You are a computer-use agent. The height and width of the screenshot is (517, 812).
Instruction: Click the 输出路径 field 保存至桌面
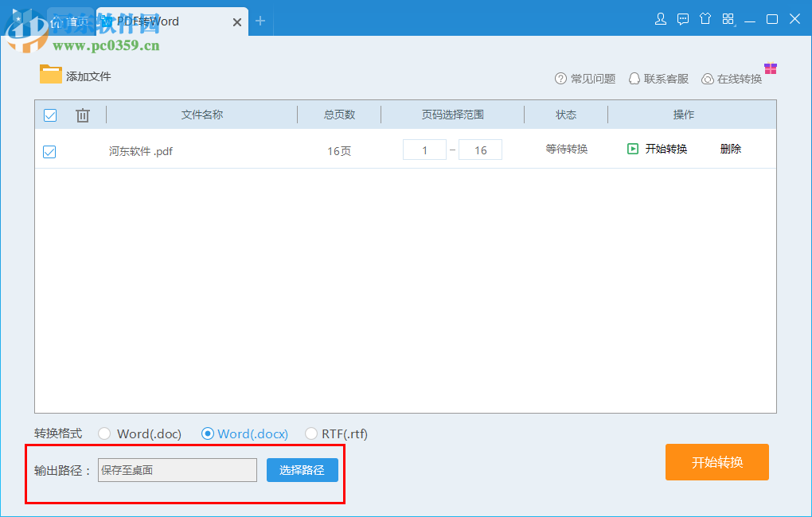178,470
